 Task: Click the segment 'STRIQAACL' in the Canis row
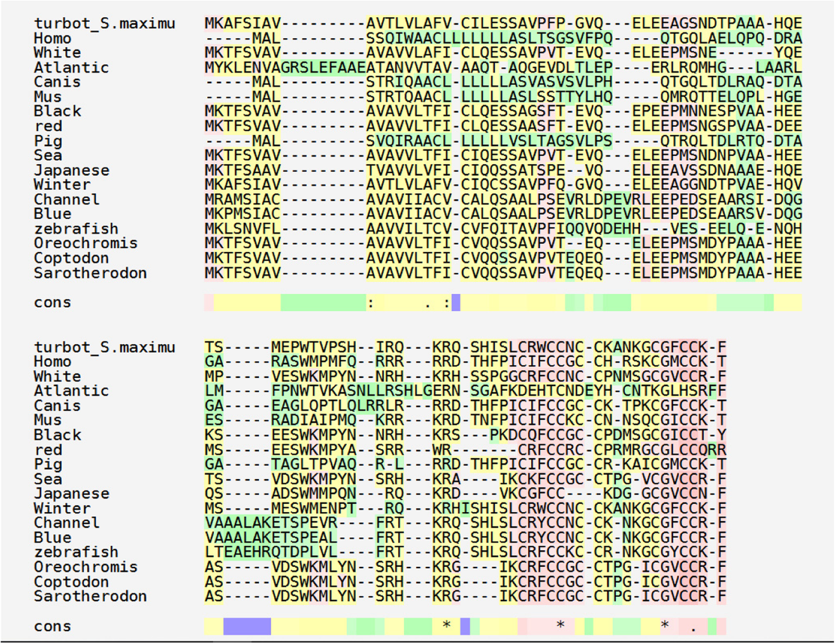[409, 82]
